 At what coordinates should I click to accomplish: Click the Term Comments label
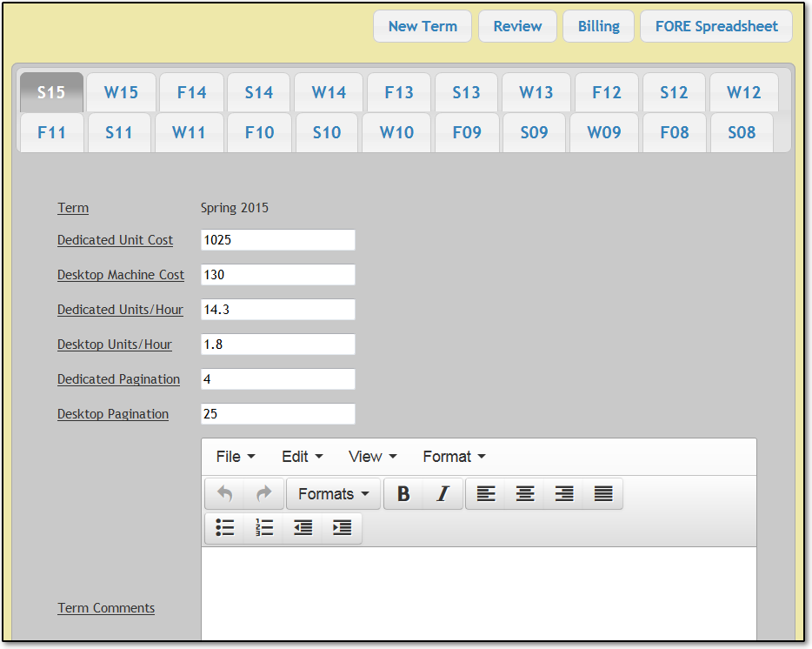pos(106,607)
